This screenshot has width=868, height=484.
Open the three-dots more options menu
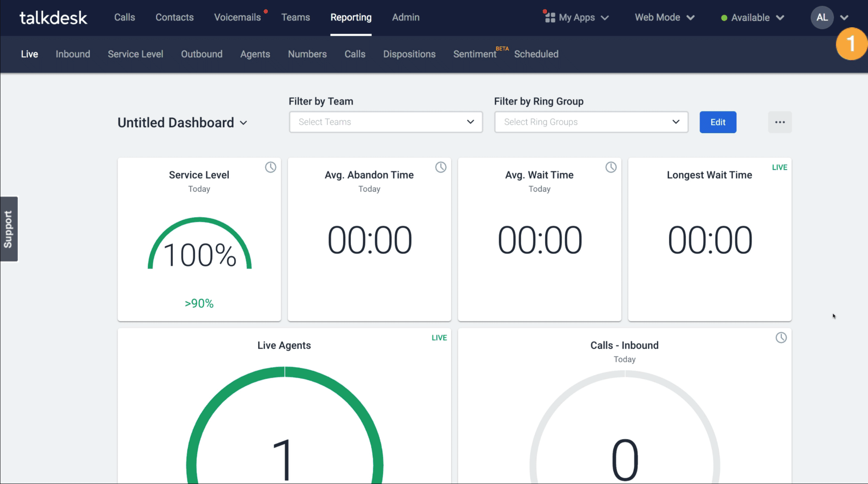pyautogui.click(x=779, y=122)
